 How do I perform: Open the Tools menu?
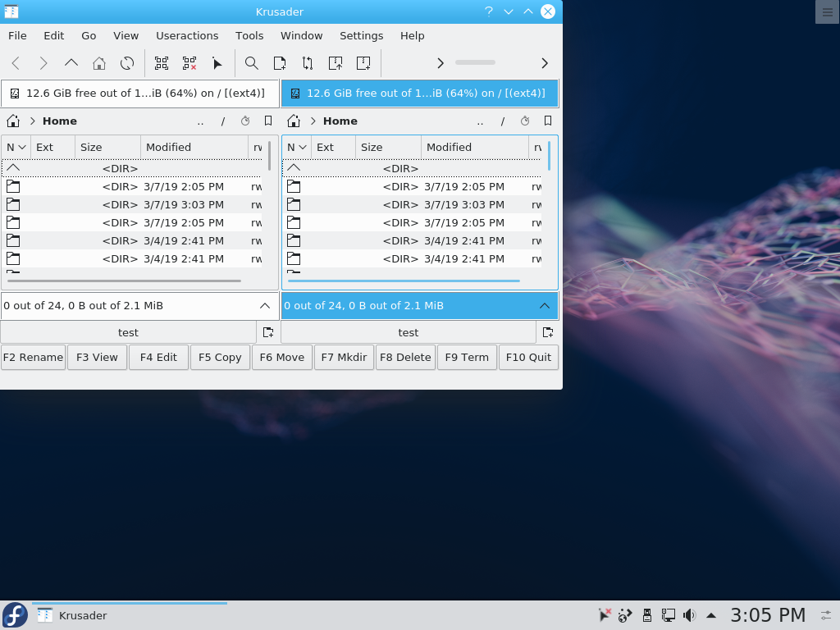coord(249,36)
